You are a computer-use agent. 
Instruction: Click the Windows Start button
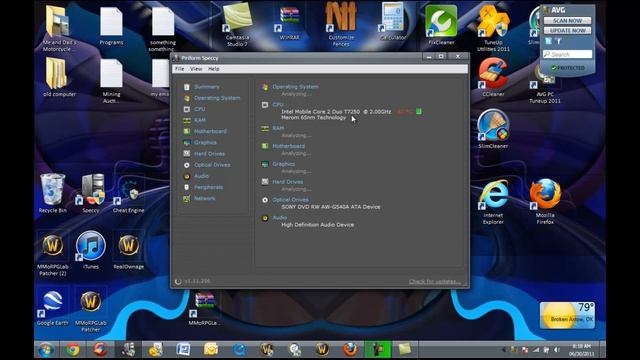tap(45, 350)
